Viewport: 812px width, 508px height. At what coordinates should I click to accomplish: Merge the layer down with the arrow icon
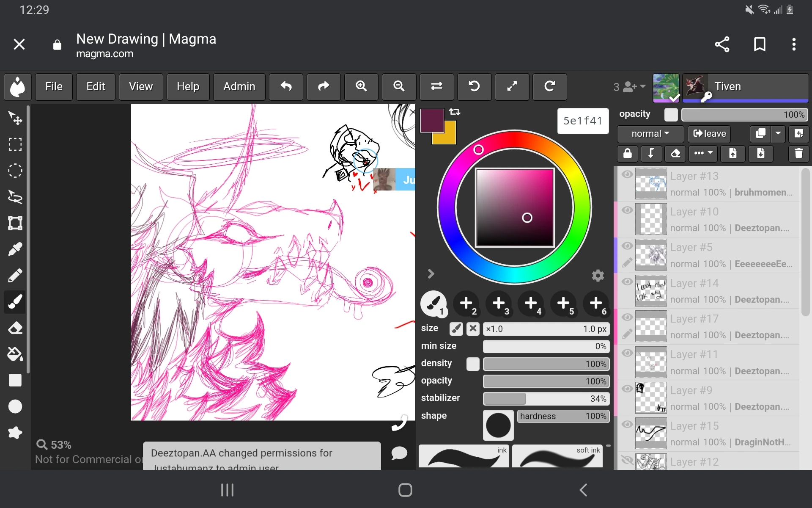[651, 154]
